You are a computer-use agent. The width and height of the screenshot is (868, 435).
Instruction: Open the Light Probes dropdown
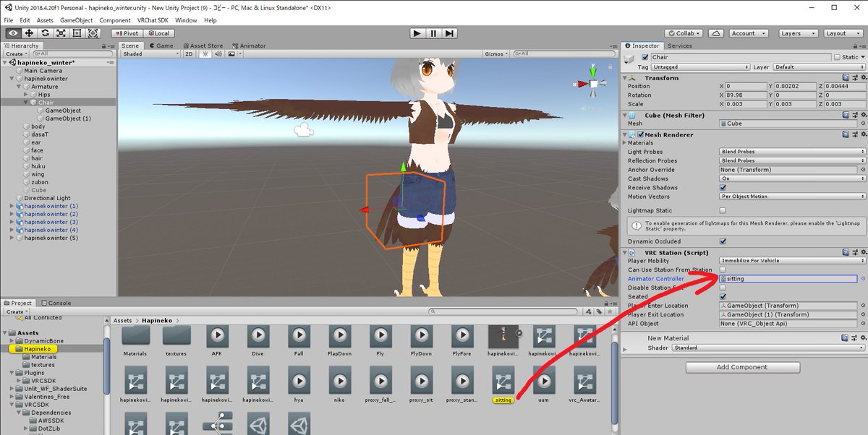pyautogui.click(x=793, y=152)
